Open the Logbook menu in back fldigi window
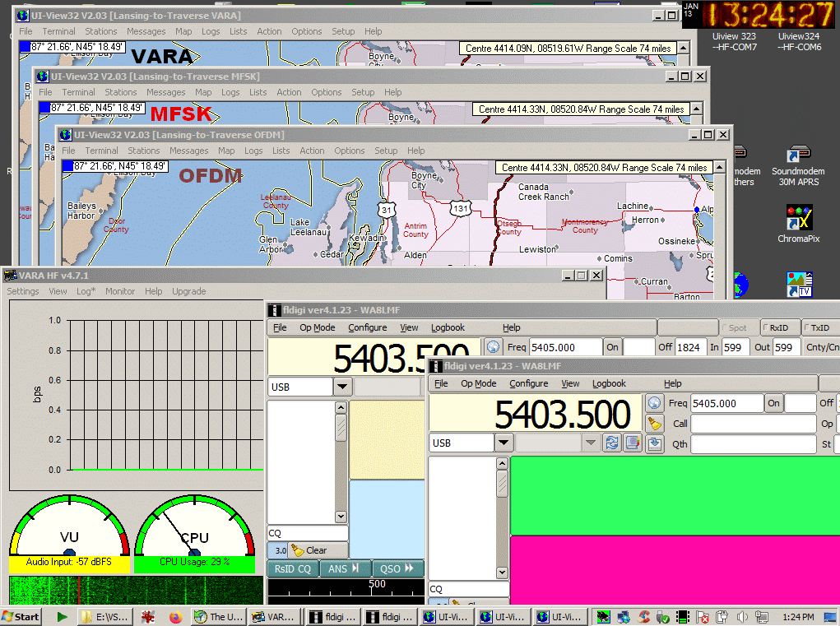 [x=448, y=327]
